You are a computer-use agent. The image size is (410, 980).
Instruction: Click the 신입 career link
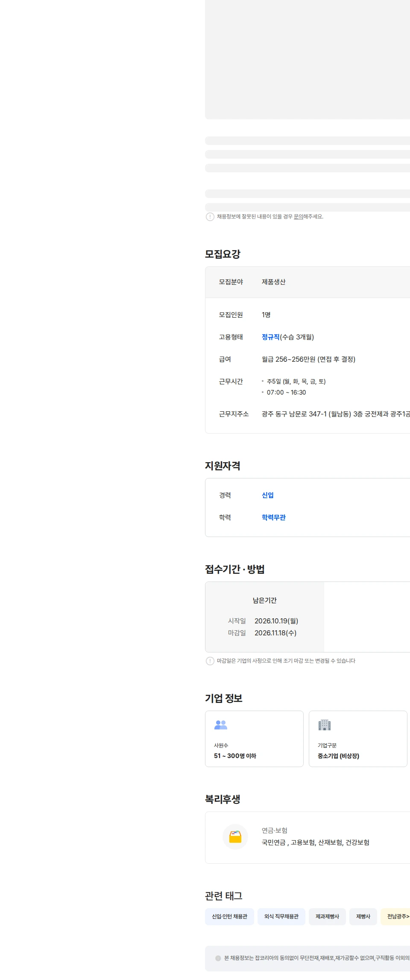point(268,495)
